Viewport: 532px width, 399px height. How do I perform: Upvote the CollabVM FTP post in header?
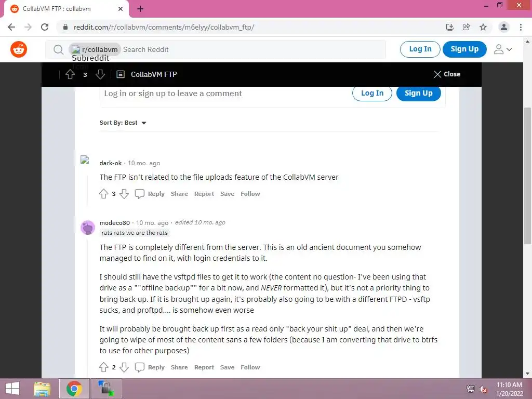(x=70, y=74)
